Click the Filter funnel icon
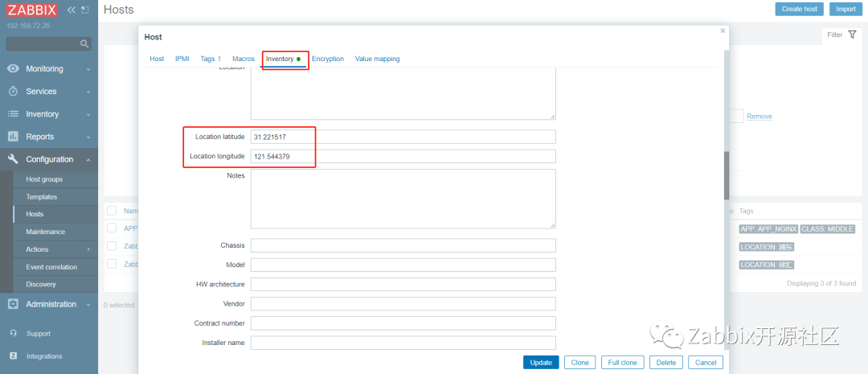The image size is (868, 374). click(852, 35)
